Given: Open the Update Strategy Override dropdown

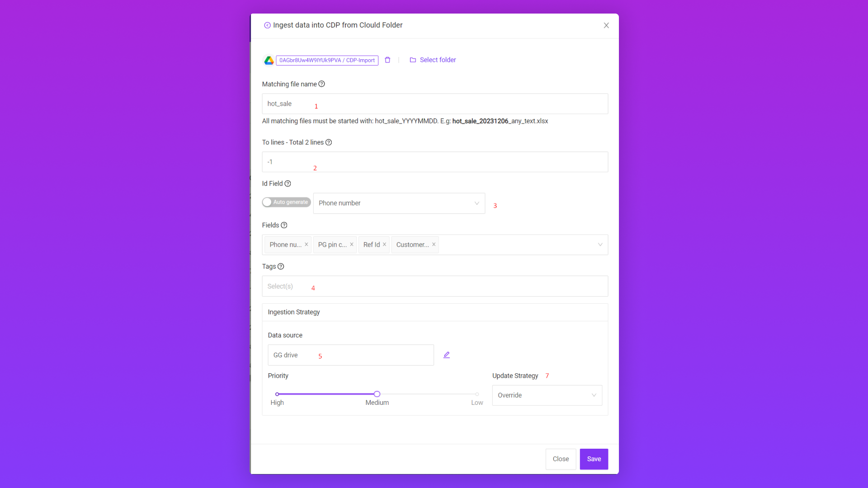Looking at the screenshot, I should [x=547, y=395].
